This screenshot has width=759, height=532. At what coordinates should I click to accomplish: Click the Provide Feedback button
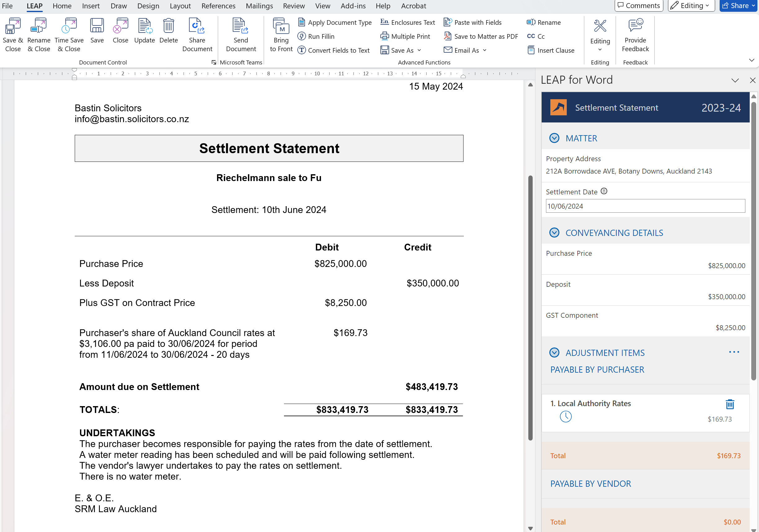point(635,34)
